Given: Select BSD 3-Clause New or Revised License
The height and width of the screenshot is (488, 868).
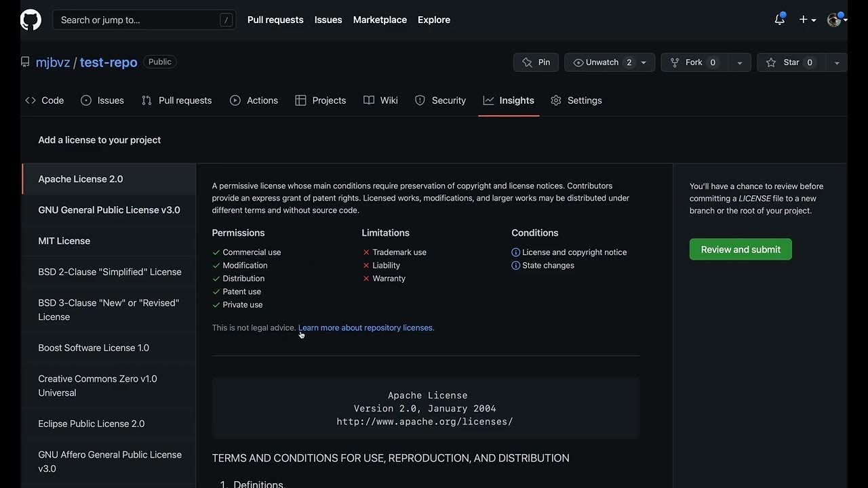Looking at the screenshot, I should click(x=108, y=310).
